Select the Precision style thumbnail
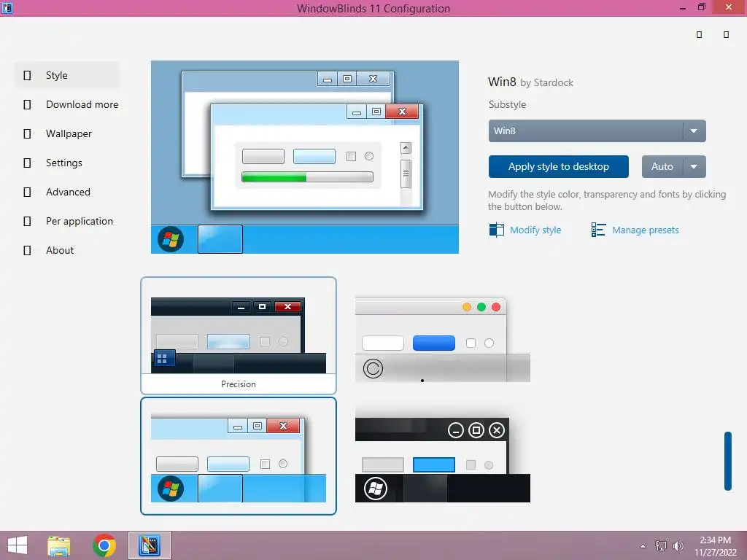This screenshot has width=747, height=560. [x=239, y=335]
